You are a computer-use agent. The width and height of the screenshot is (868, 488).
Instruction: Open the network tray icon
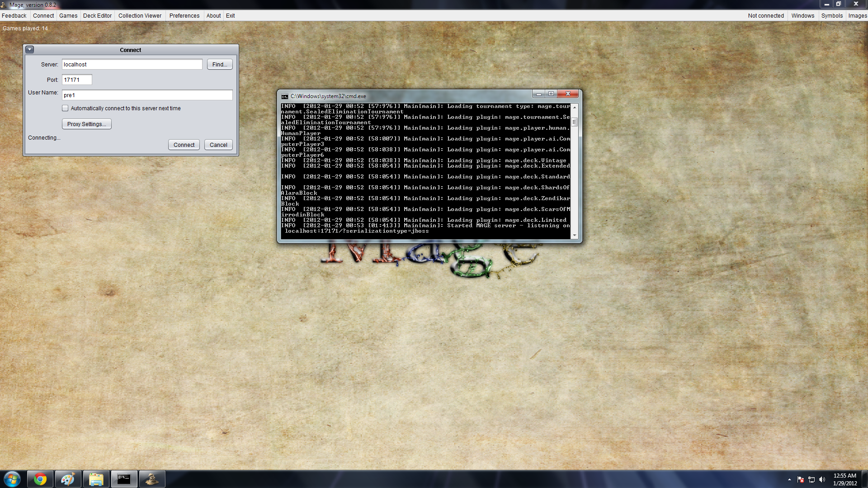click(811, 479)
